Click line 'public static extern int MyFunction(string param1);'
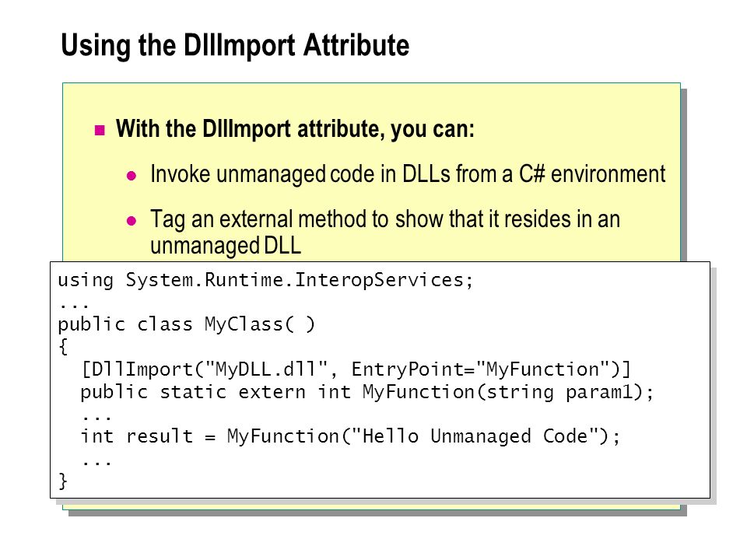 (366, 392)
